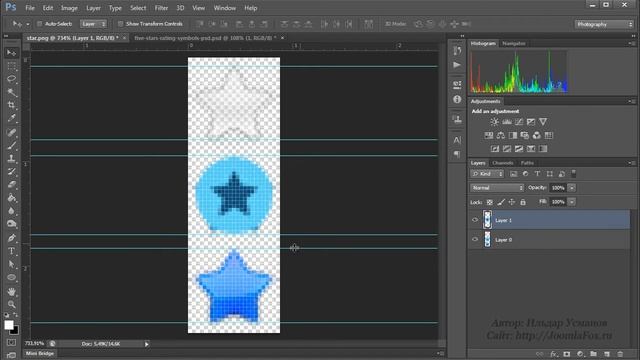Select the Layer 1 thumbnail
640x360 pixels.
[x=487, y=220]
